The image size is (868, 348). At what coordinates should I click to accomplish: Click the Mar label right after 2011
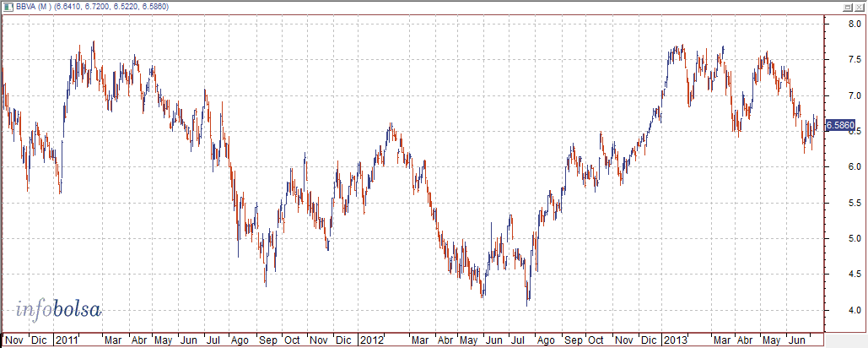(112, 340)
